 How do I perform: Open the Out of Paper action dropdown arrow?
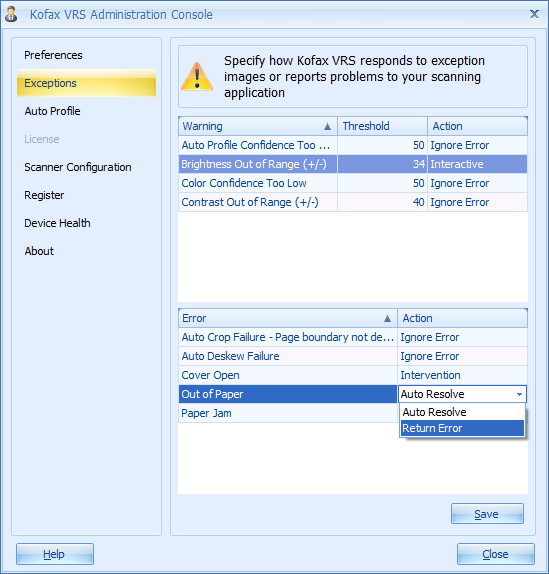pos(519,394)
